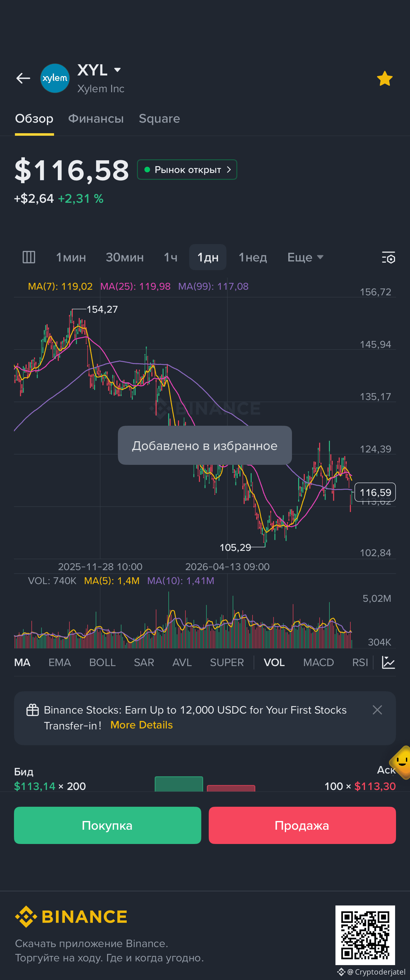Tap the current price tag 116,59
410x980 pixels.
pos(375,492)
